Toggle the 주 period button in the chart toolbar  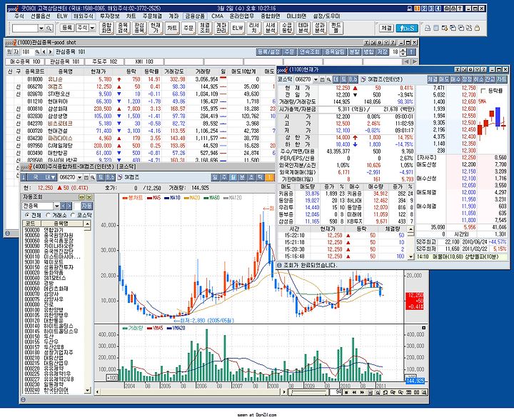click(x=224, y=177)
